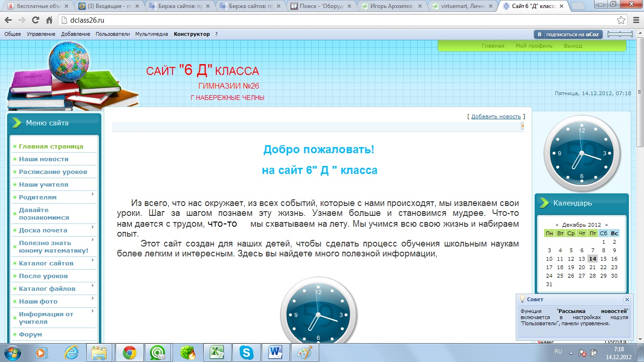Click the RU language indicator in the tray
Viewport: 644px width, 362px height.
pyautogui.click(x=558, y=352)
